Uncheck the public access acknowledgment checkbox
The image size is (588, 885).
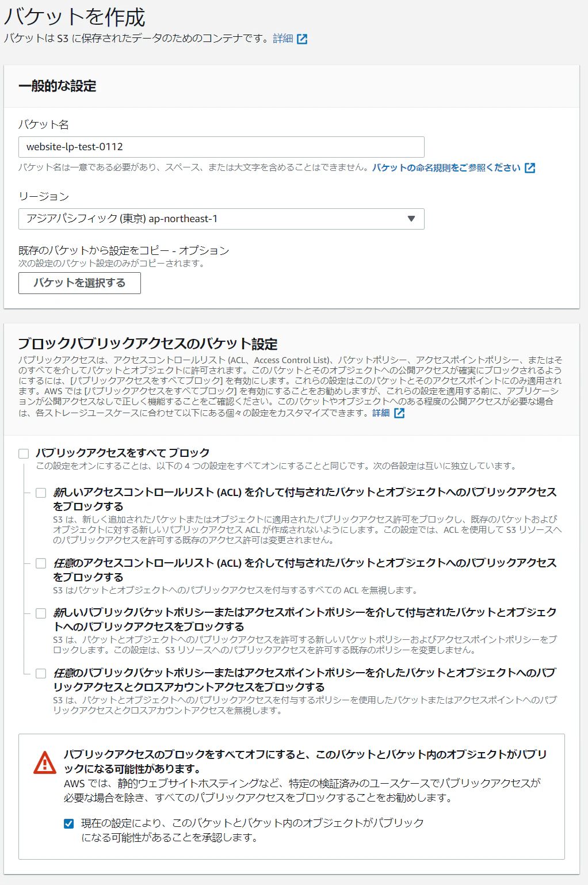(x=69, y=823)
